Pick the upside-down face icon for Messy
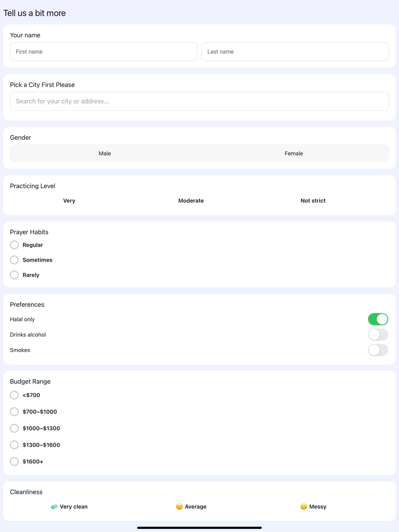Screen dimensions: 399x532 click(304, 506)
